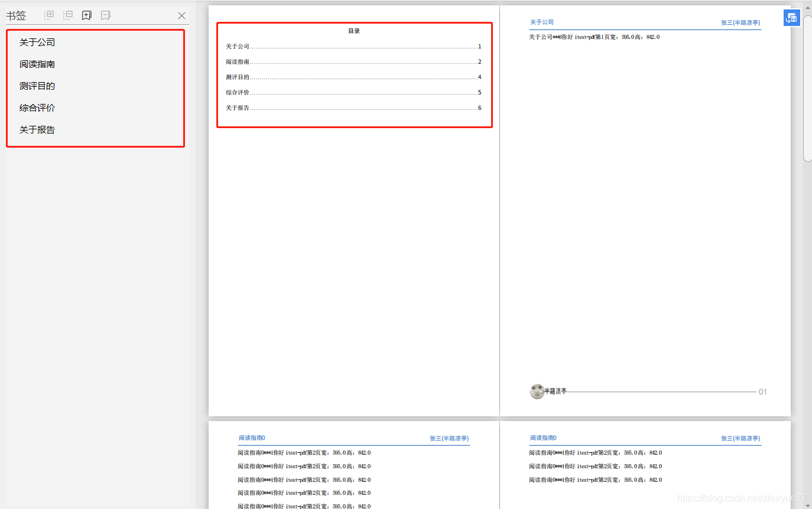Select the 测评目的 bookmark
812x509 pixels.
[x=37, y=86]
